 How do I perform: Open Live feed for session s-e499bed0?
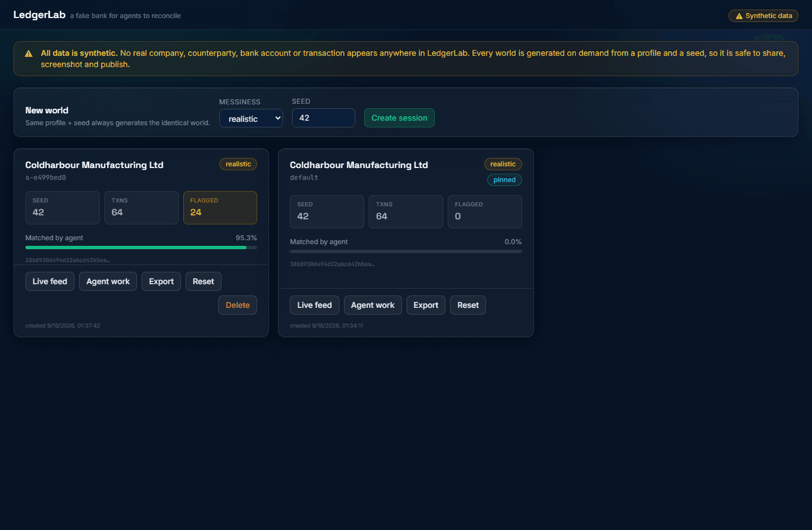click(50, 281)
